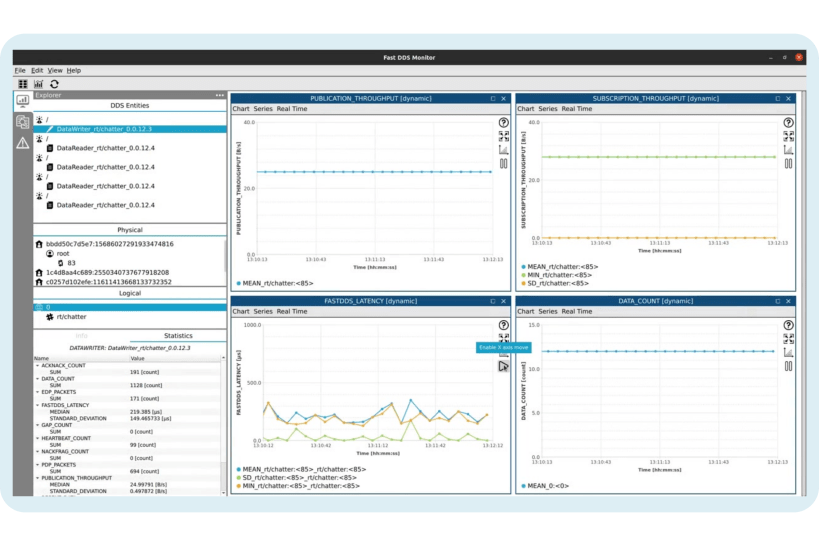Maximize the DATA_COUNT chart box
This screenshot has width=819, height=546.
(x=778, y=301)
